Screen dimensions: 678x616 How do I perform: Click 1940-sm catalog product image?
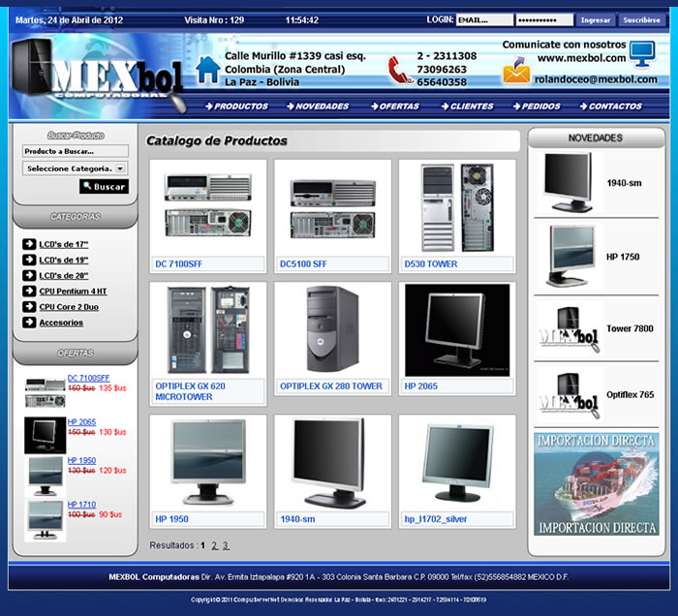pos(329,463)
